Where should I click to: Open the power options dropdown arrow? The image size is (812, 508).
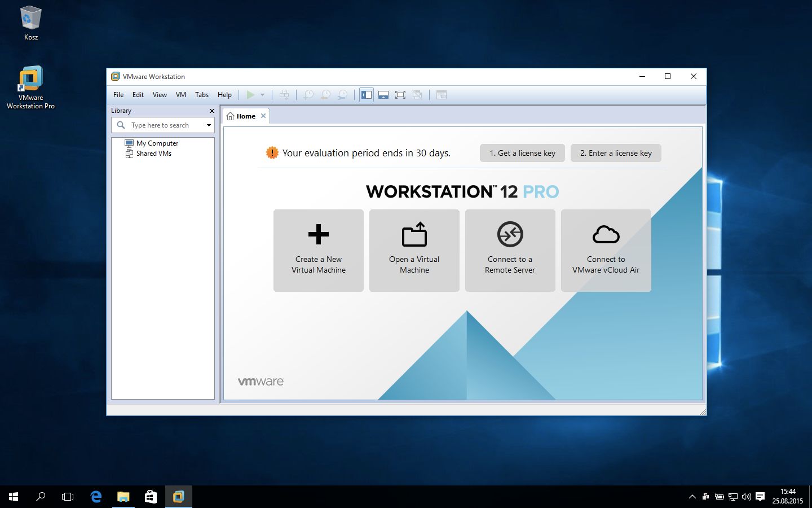(262, 95)
